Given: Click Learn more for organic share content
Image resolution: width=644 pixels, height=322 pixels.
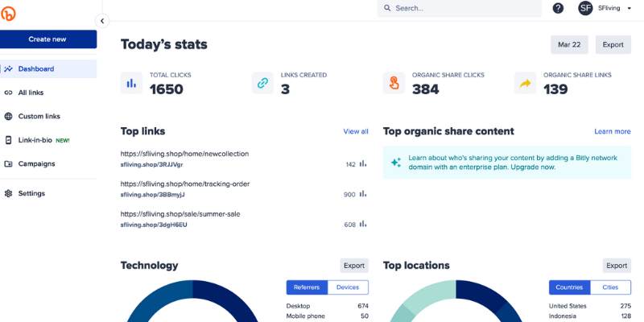Looking at the screenshot, I should (x=613, y=131).
